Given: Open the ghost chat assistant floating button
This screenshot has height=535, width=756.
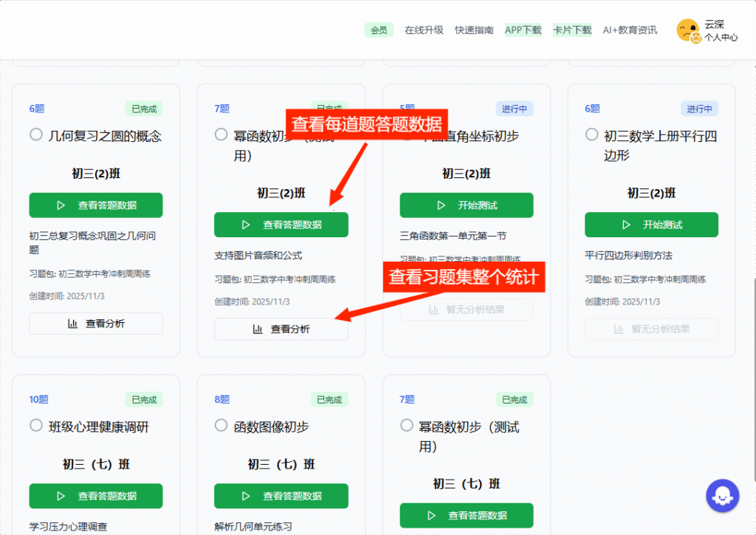Looking at the screenshot, I should 722,496.
